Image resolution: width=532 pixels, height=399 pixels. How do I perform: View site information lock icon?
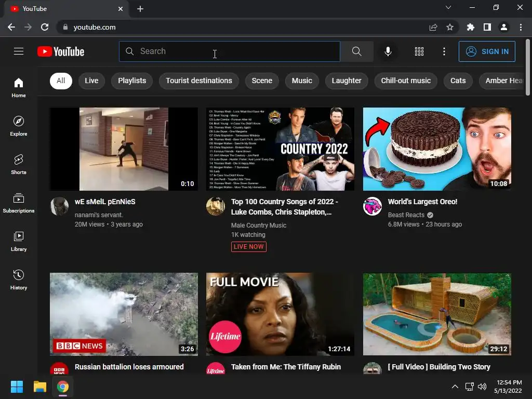tap(65, 27)
